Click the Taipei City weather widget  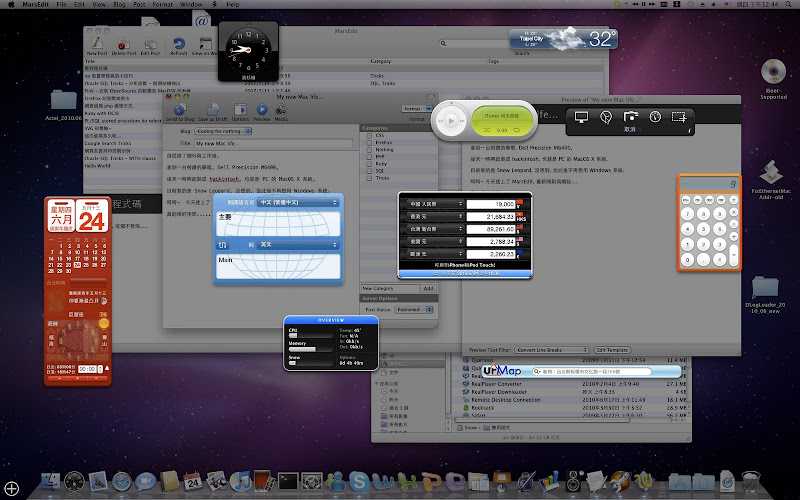click(563, 39)
